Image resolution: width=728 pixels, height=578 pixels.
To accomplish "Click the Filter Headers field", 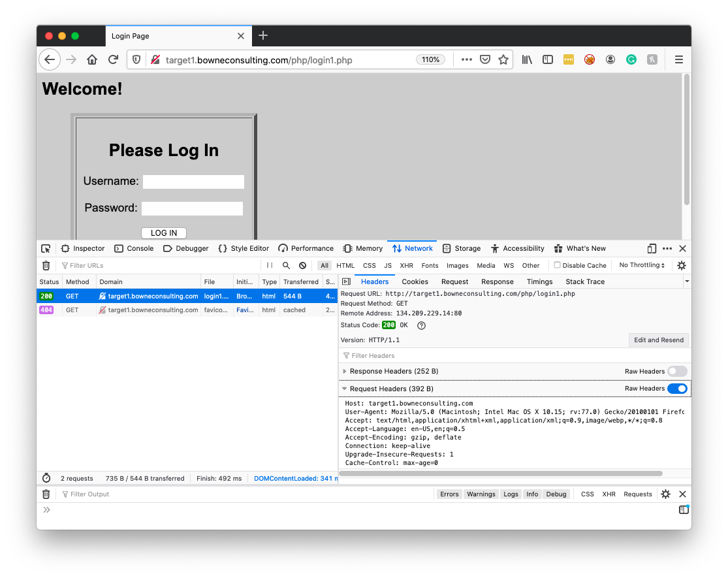I will pyautogui.click(x=514, y=356).
